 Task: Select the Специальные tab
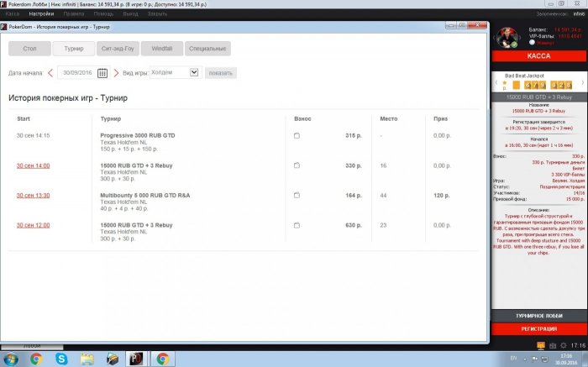(207, 49)
